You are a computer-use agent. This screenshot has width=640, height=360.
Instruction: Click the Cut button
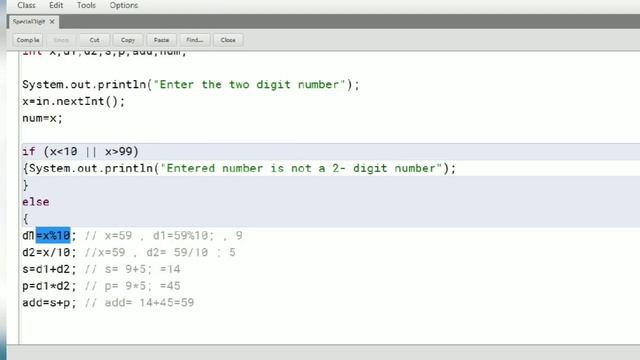94,40
